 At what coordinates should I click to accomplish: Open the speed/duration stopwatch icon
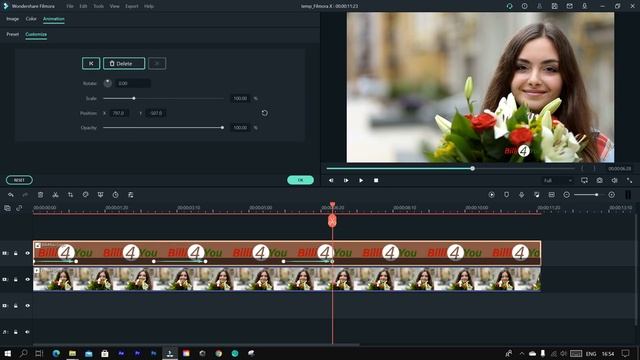coord(116,195)
